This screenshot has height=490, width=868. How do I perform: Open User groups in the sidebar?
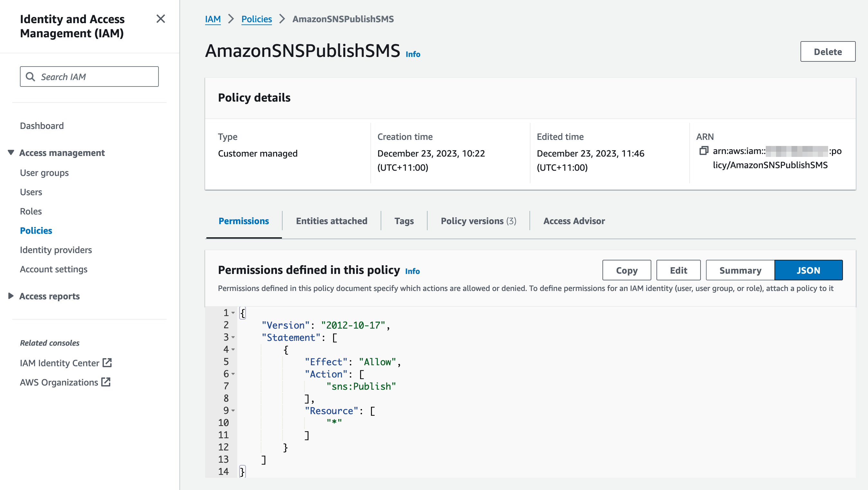pos(44,173)
